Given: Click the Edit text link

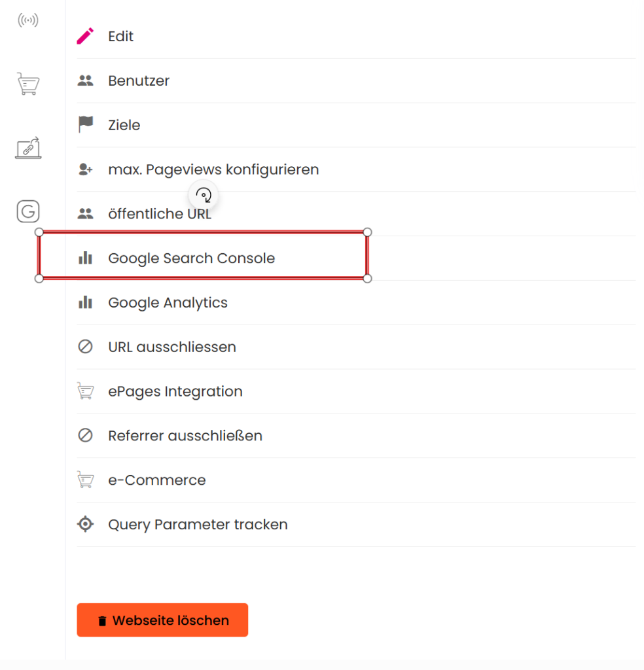Looking at the screenshot, I should tap(121, 37).
